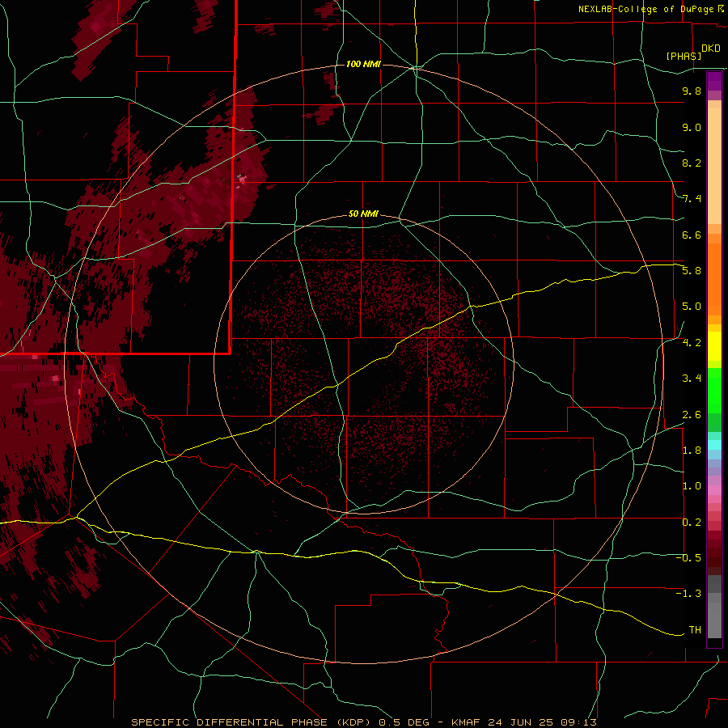Click the 3.4 value on the color scale
The height and width of the screenshot is (728, 728).
692,379
